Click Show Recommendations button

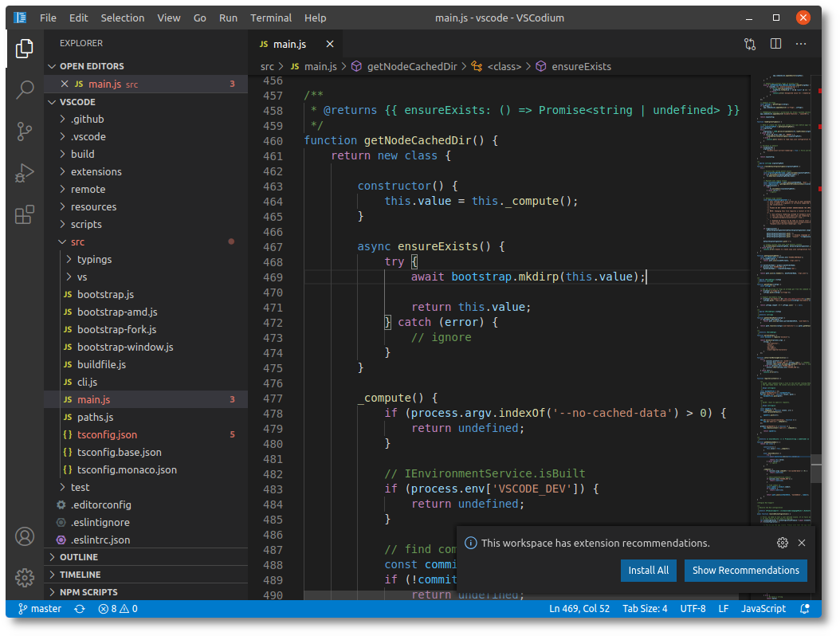tap(745, 571)
